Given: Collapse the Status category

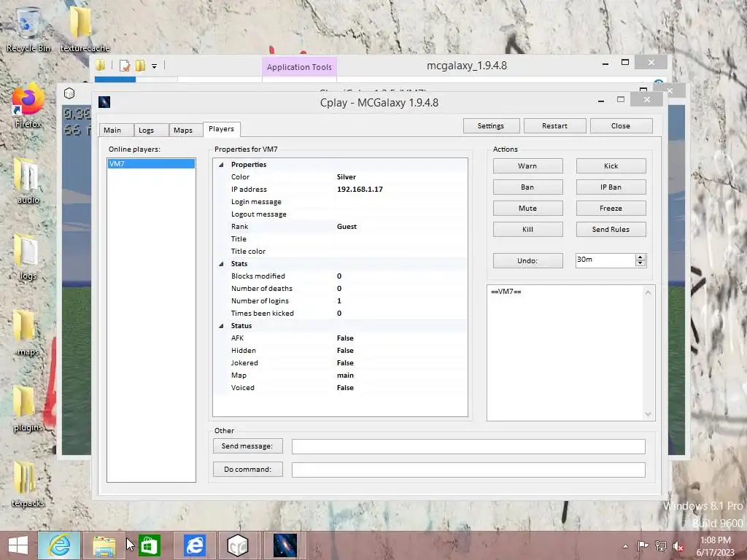Looking at the screenshot, I should (221, 326).
